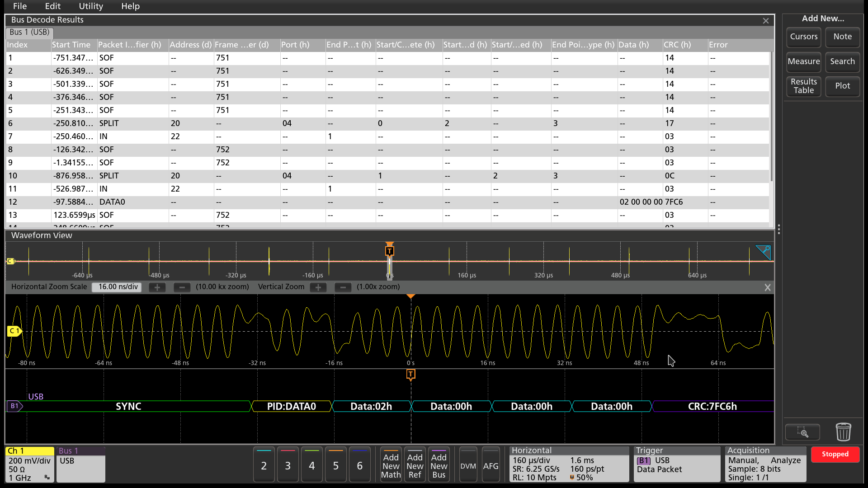This screenshot has width=868, height=488.
Task: Click the Cursors button
Action: [803, 37]
